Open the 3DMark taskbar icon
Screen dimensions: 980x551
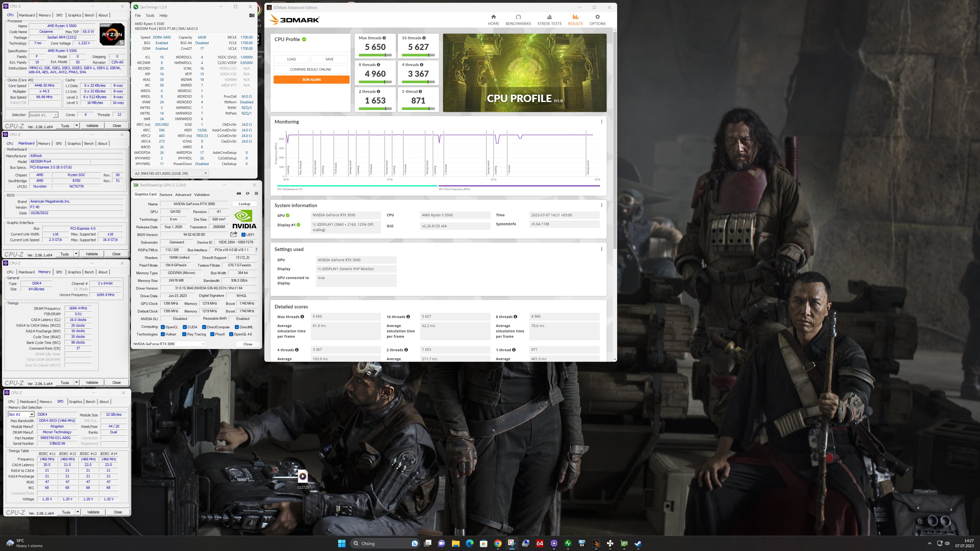point(596,543)
